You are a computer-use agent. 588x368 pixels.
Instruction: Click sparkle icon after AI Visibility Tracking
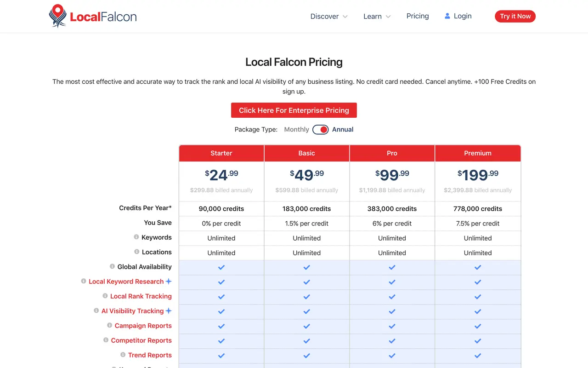[x=169, y=310]
